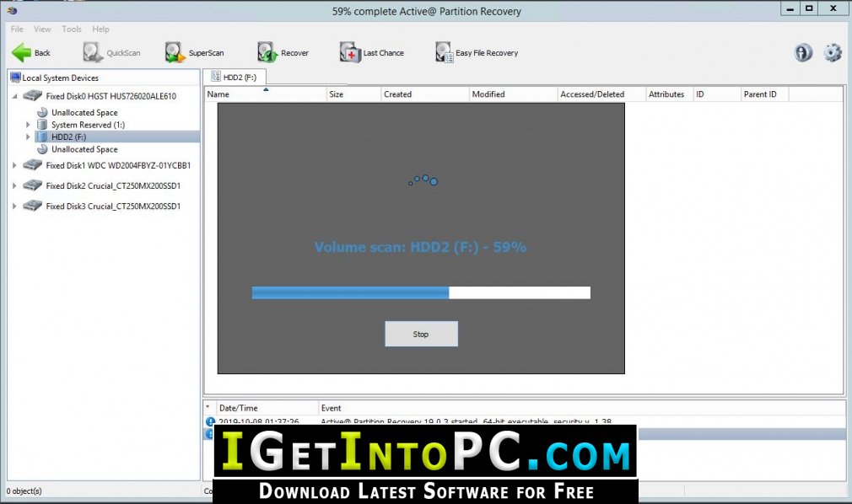Launch QuickScan from the toolbar
852x504 pixels.
pos(112,53)
